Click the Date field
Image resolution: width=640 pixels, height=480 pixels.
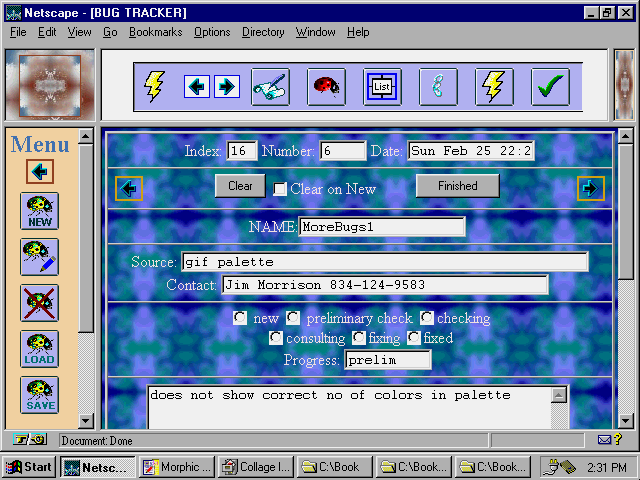[471, 151]
